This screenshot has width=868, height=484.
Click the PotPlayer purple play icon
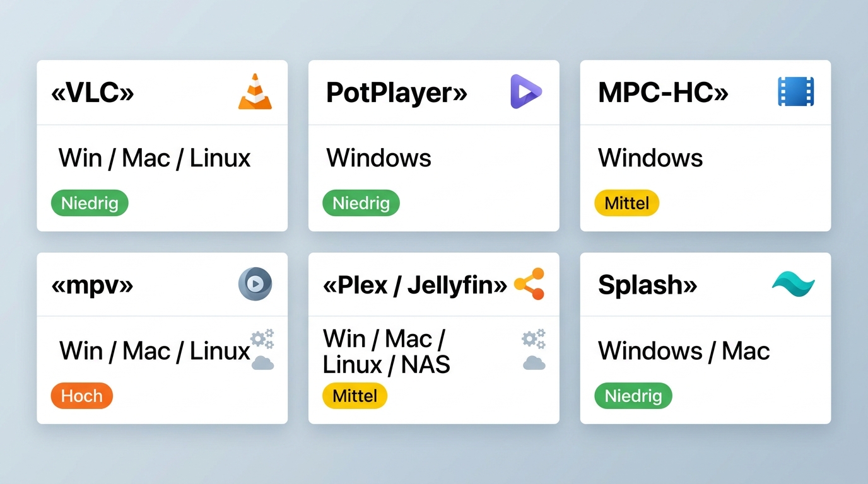tap(525, 91)
